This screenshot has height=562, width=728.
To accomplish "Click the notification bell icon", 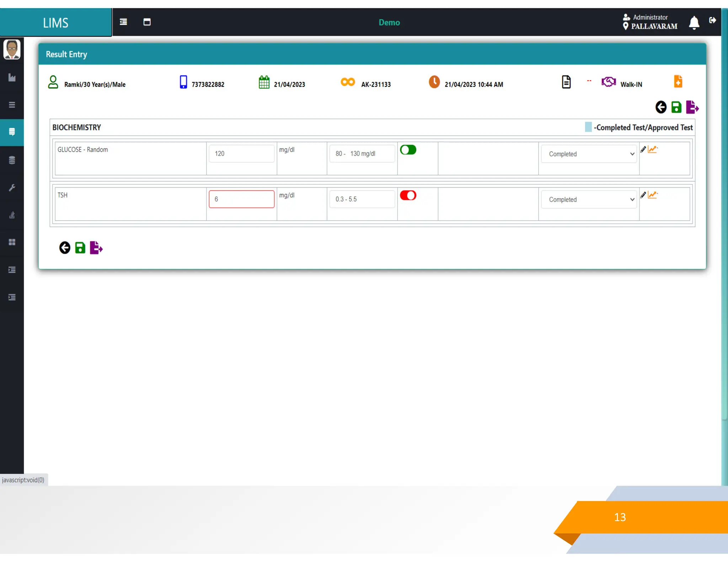I will tap(694, 23).
